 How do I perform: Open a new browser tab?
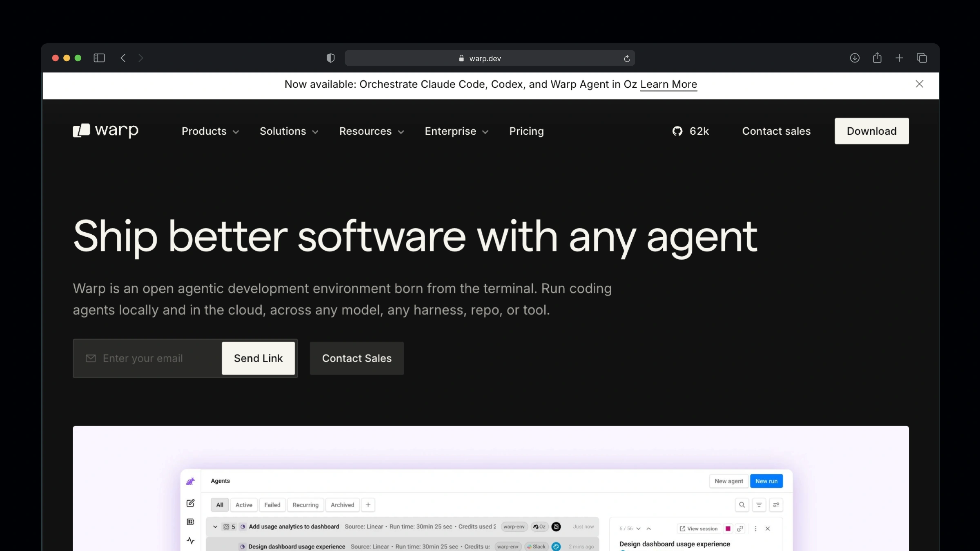coord(899,58)
